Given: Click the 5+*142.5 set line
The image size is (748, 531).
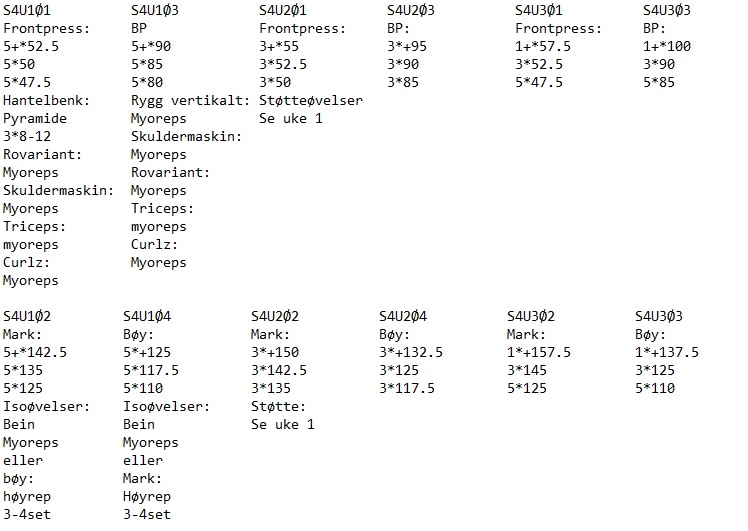Looking at the screenshot, I should point(35,353).
